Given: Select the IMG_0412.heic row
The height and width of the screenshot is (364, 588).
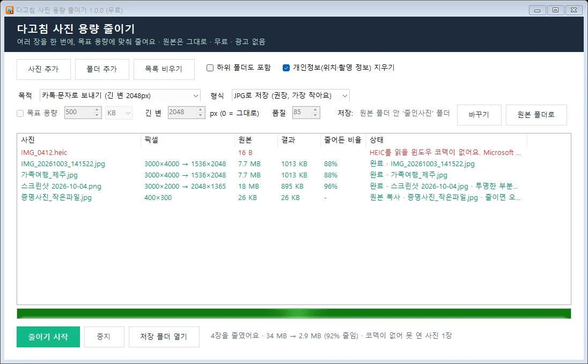Looking at the screenshot, I should pyautogui.click(x=272, y=153).
